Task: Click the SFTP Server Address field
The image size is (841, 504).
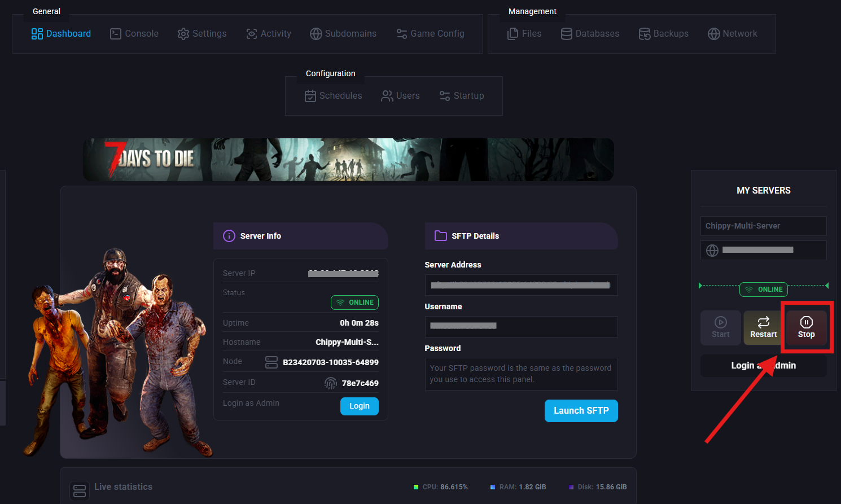Action: [522, 285]
